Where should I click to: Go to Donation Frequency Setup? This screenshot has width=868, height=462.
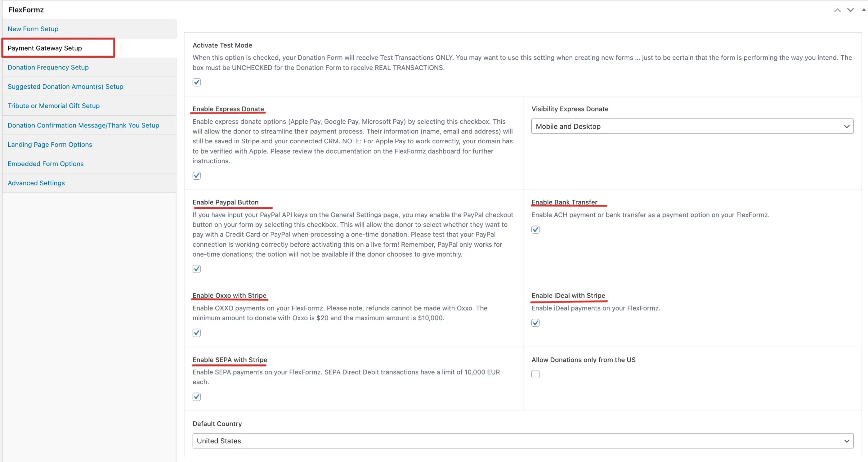[x=48, y=67]
